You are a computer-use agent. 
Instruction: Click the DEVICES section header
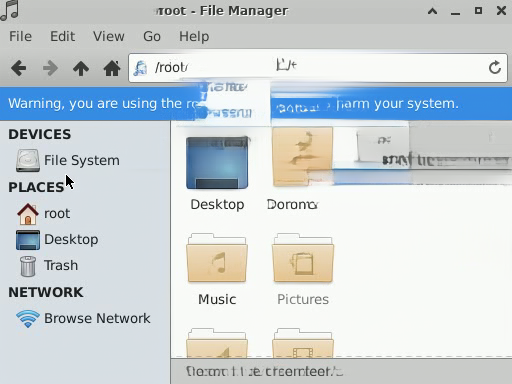(x=40, y=134)
